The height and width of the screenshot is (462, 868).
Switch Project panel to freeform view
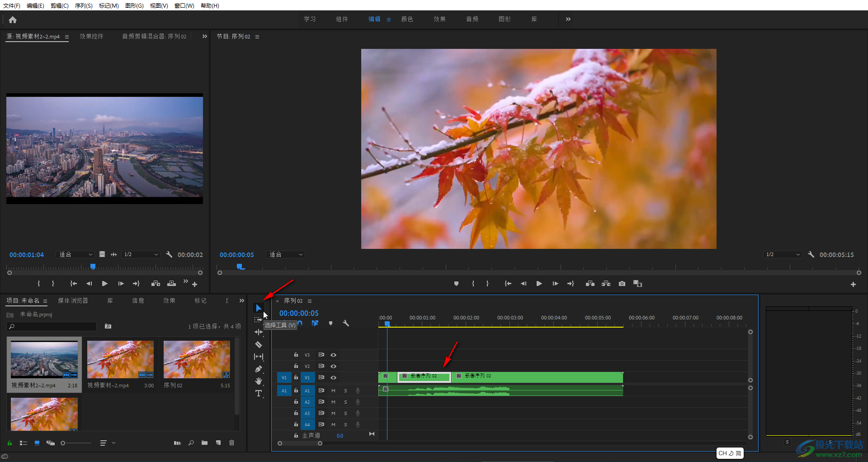50,443
